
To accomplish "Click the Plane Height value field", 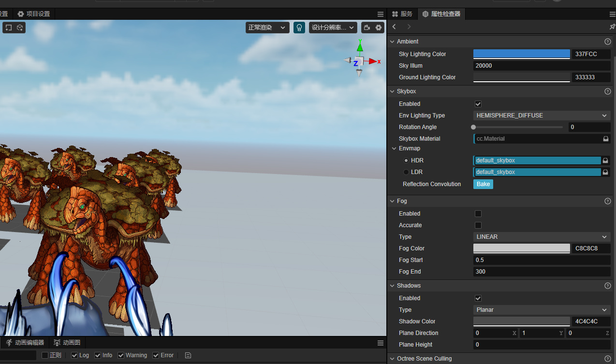I will pyautogui.click(x=542, y=345).
